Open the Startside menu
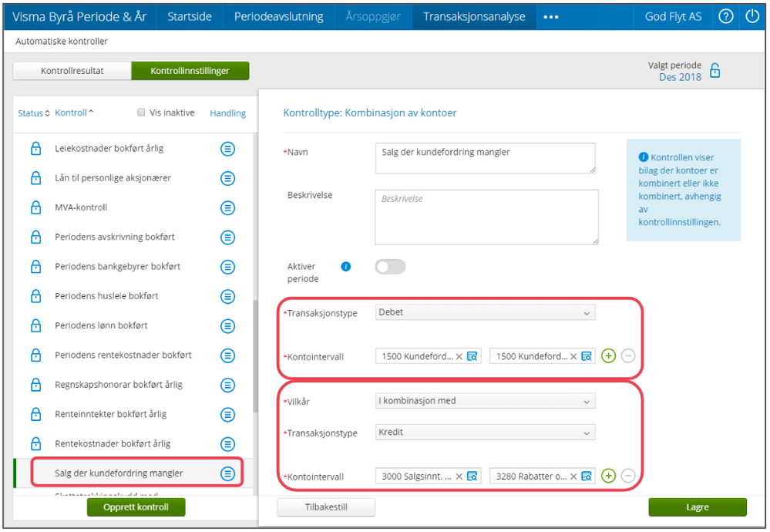The image size is (770, 532). click(190, 17)
